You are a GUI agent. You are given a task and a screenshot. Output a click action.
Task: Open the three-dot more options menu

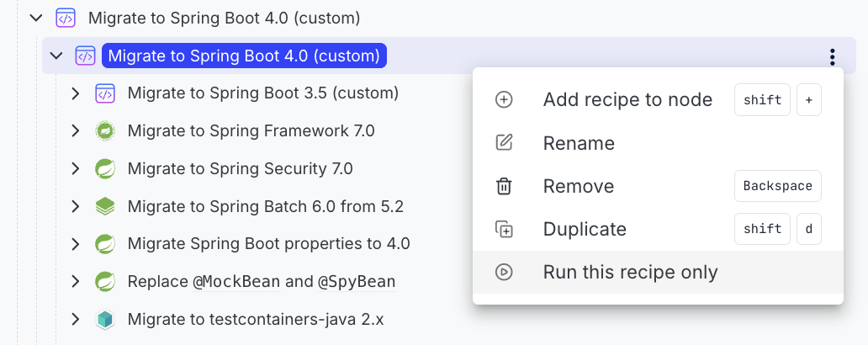(x=832, y=56)
